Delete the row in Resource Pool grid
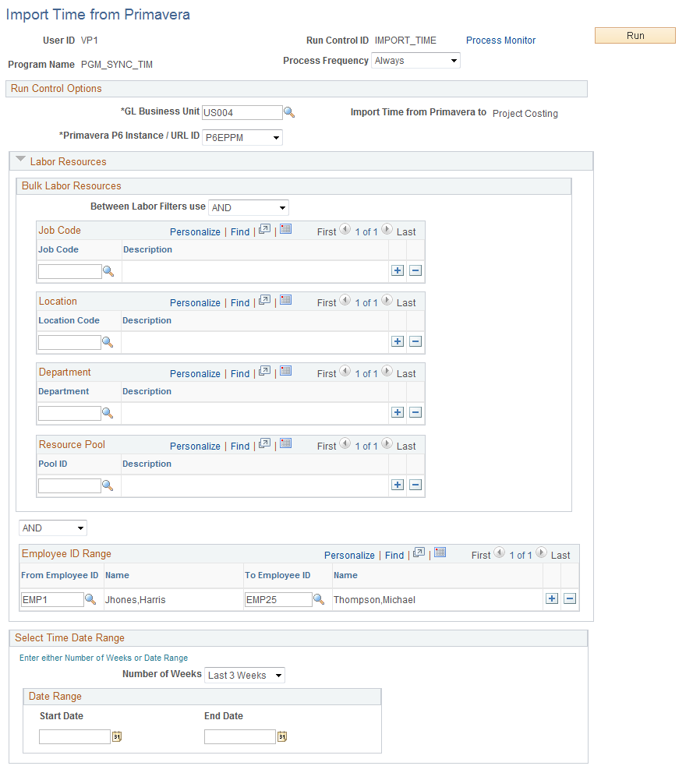The height and width of the screenshot is (773, 700). [x=415, y=485]
